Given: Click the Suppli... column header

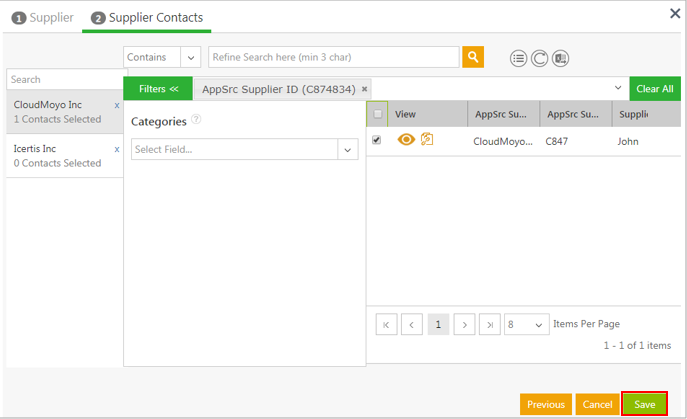Looking at the screenshot, I should [646, 114].
